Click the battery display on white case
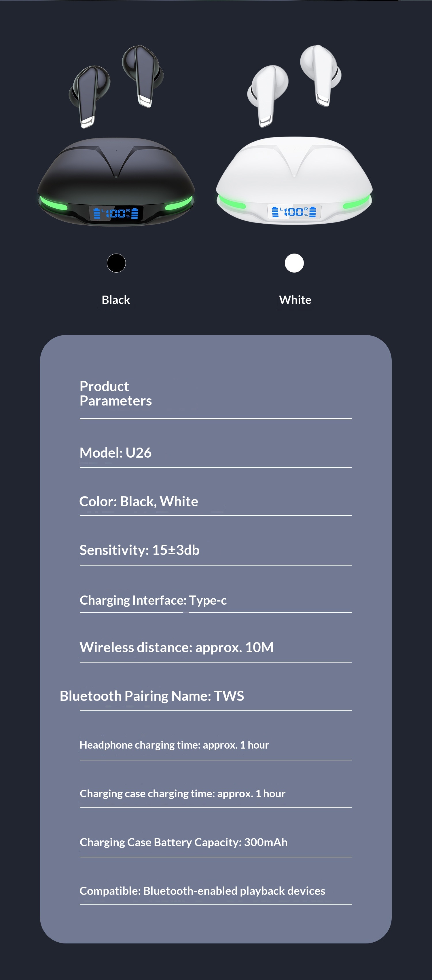The width and height of the screenshot is (432, 980). click(x=294, y=212)
